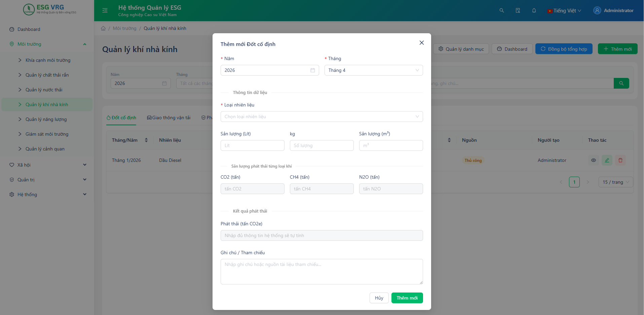Open the Tháng 4 month dropdown
644x315 pixels.
[374, 70]
